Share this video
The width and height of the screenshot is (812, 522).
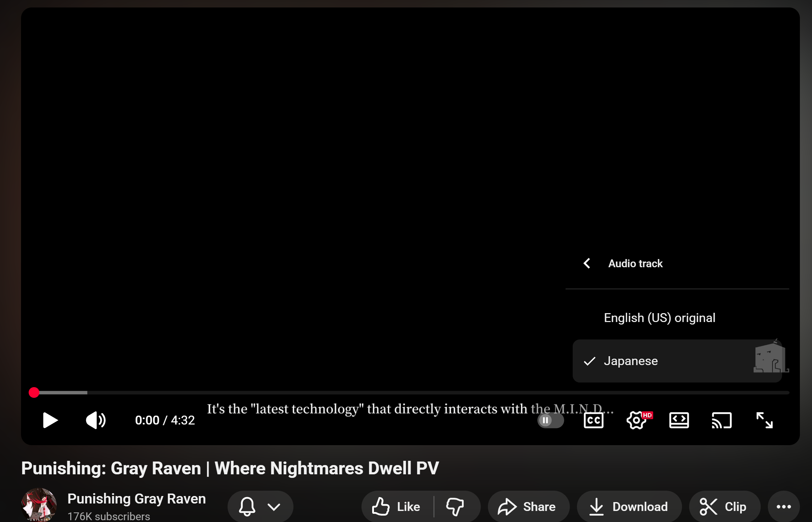[527, 506]
